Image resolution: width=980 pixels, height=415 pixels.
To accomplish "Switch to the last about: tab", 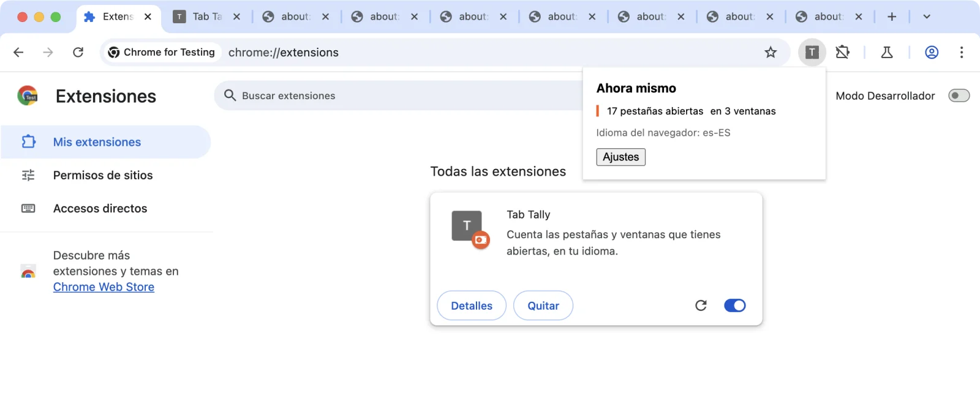I will tap(829, 17).
